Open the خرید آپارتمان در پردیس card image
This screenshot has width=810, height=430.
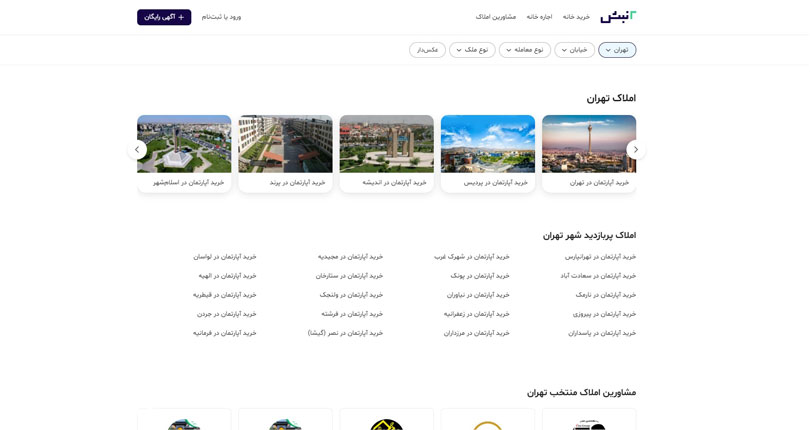[x=488, y=144]
